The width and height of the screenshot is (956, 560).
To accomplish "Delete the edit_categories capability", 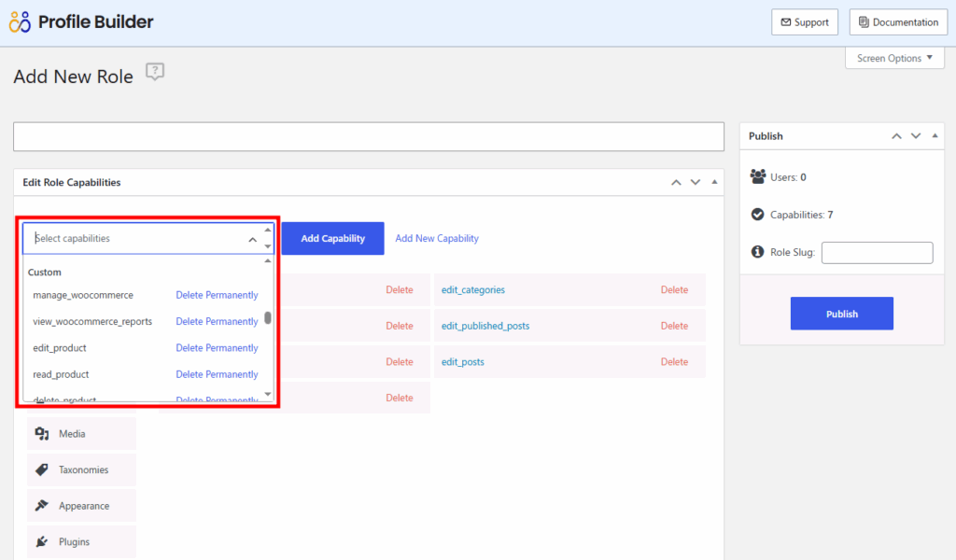I will point(674,290).
